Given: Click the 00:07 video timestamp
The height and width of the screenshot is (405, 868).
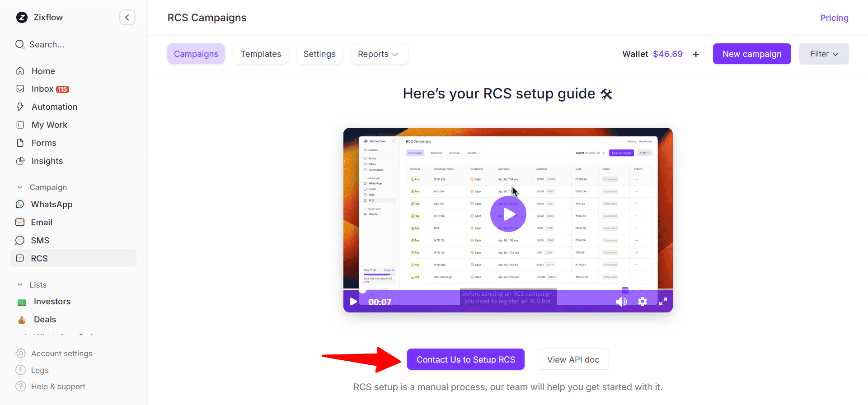Looking at the screenshot, I should 380,302.
